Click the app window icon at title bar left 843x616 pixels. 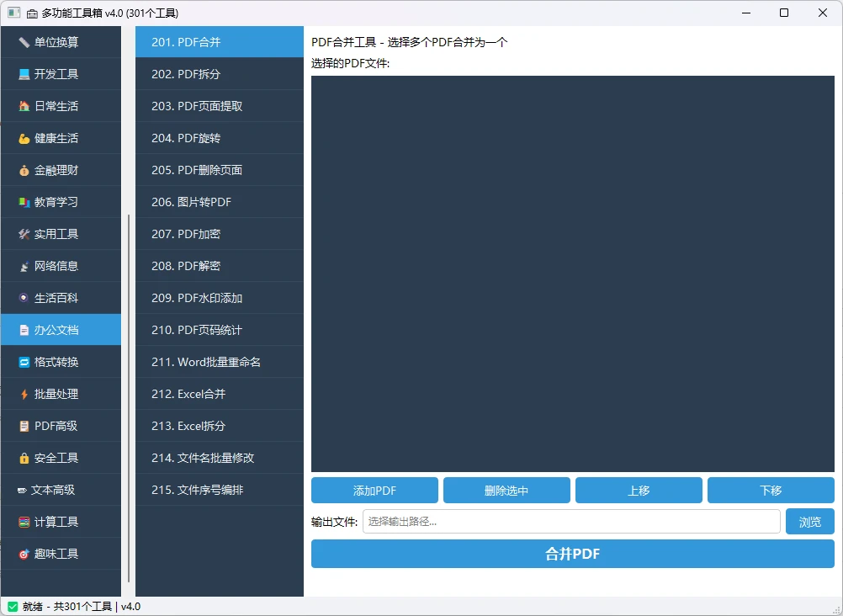(x=14, y=13)
